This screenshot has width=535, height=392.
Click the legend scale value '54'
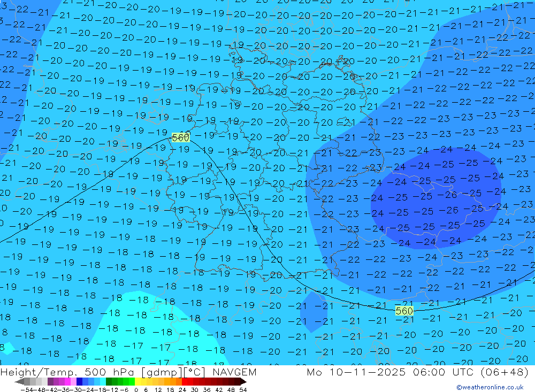click(x=243, y=390)
